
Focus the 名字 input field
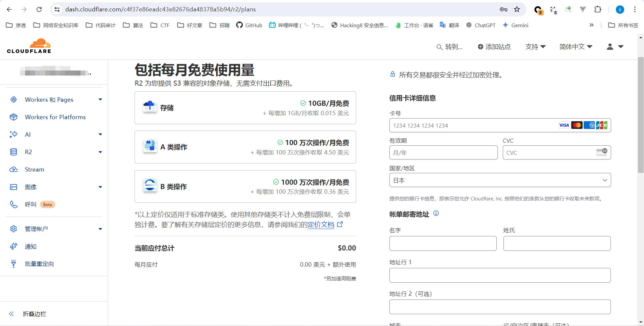(x=443, y=243)
